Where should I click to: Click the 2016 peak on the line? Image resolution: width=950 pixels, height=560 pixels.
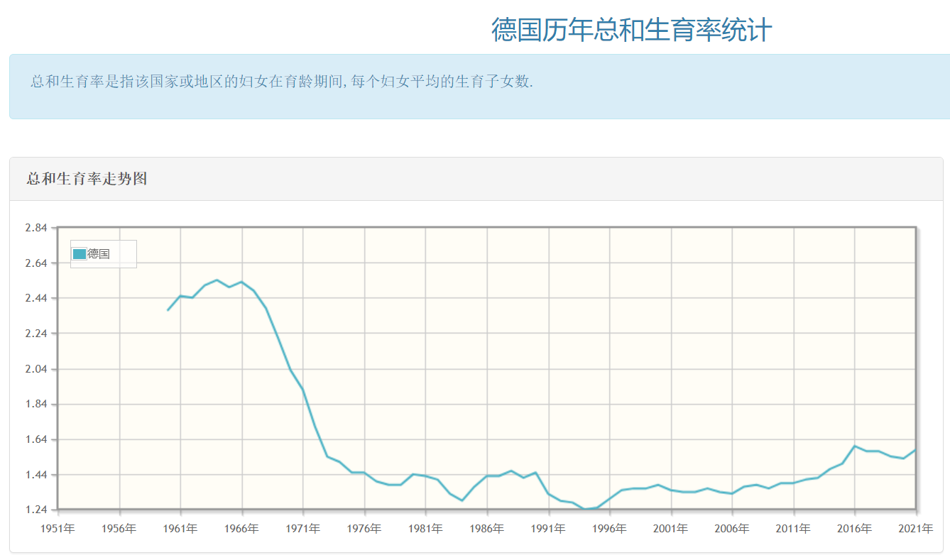[855, 446]
